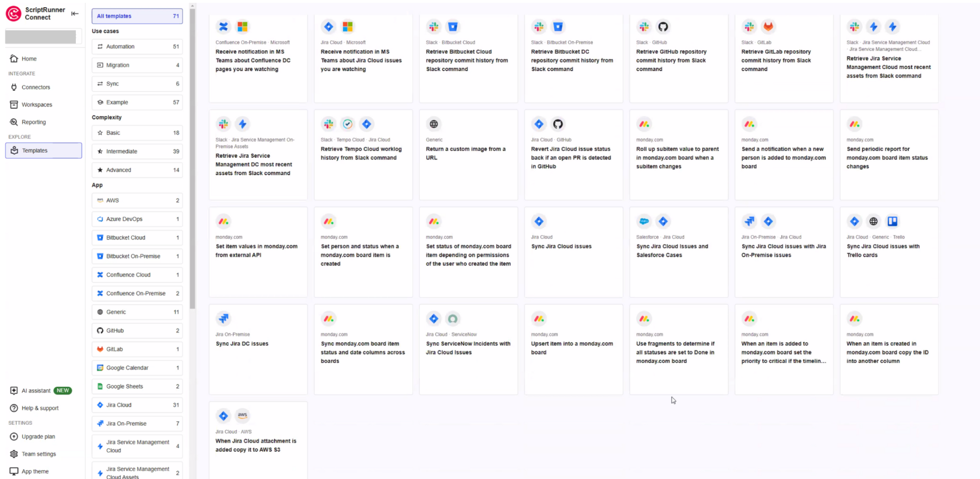Filter templates by Confluence On-Premise app

[137, 293]
